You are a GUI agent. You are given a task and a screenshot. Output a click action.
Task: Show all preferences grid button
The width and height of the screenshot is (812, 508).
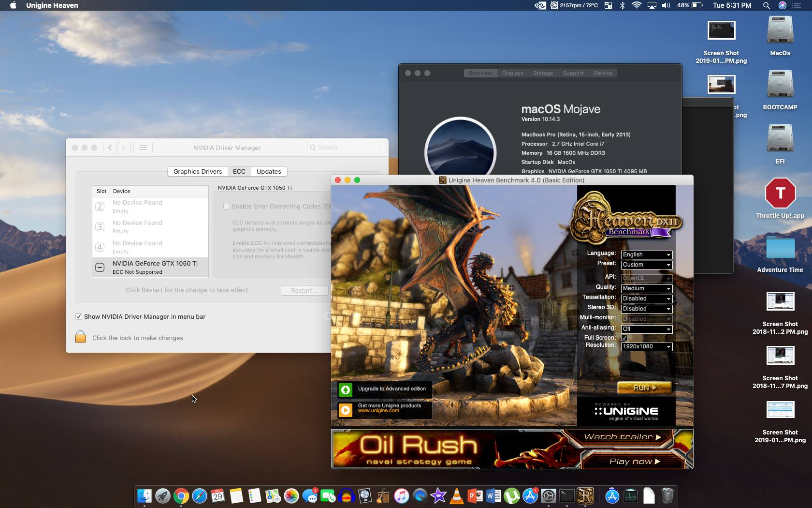[x=143, y=148]
